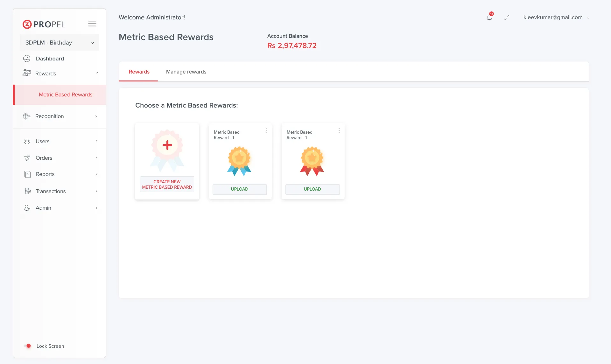Click the account balance Rs 2,97,478.72

tap(292, 45)
